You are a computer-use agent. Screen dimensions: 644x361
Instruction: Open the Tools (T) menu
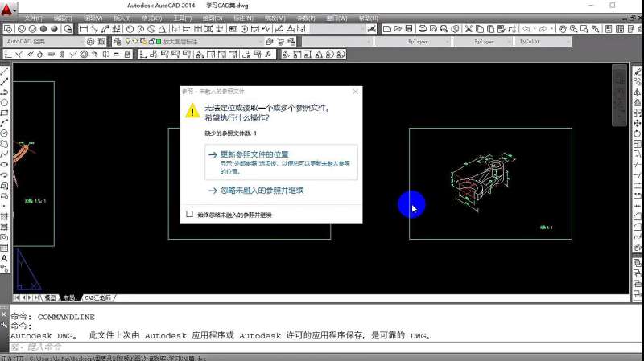[x=183, y=18]
